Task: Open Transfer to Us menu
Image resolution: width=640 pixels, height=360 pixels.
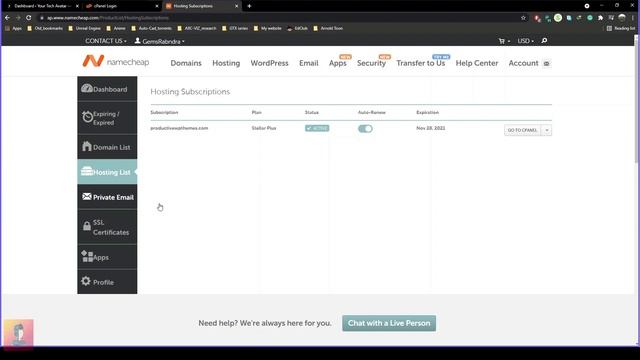Action: tap(420, 63)
